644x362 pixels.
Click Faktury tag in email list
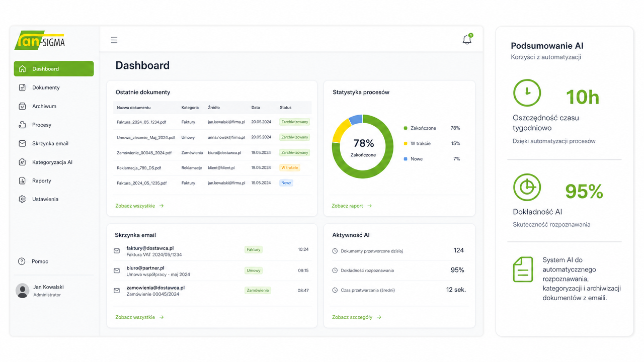pyautogui.click(x=254, y=249)
